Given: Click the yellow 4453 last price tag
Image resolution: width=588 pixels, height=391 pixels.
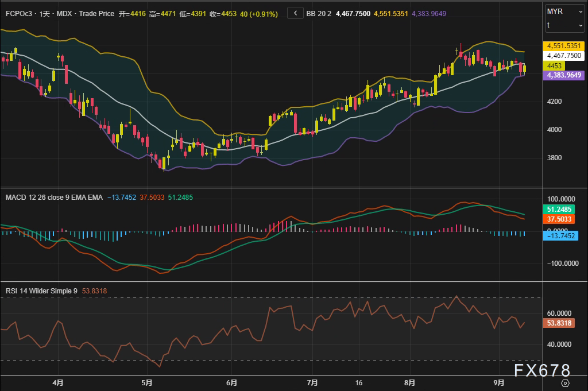Looking at the screenshot, I should click(555, 65).
